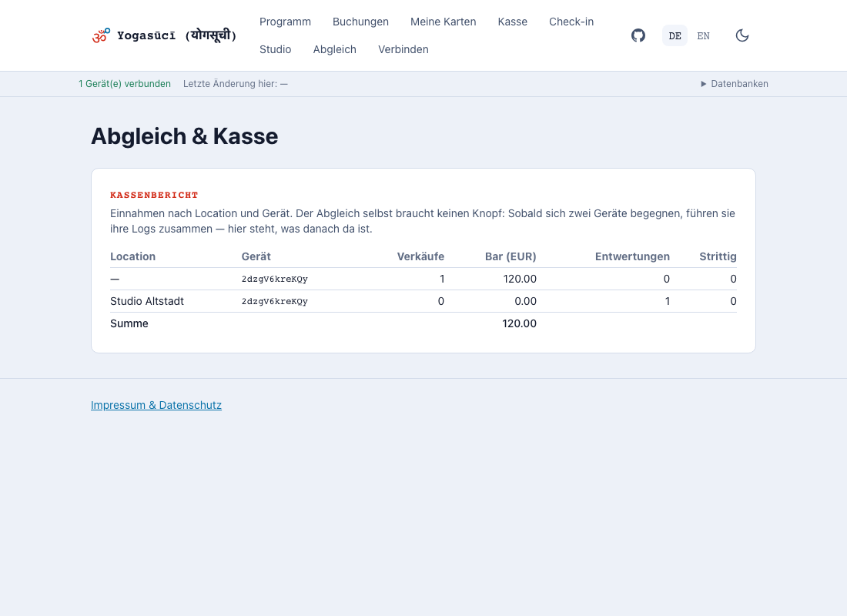This screenshot has width=847, height=616.
Task: Click the 'Abgleich & Kasse' heading
Action: [184, 136]
